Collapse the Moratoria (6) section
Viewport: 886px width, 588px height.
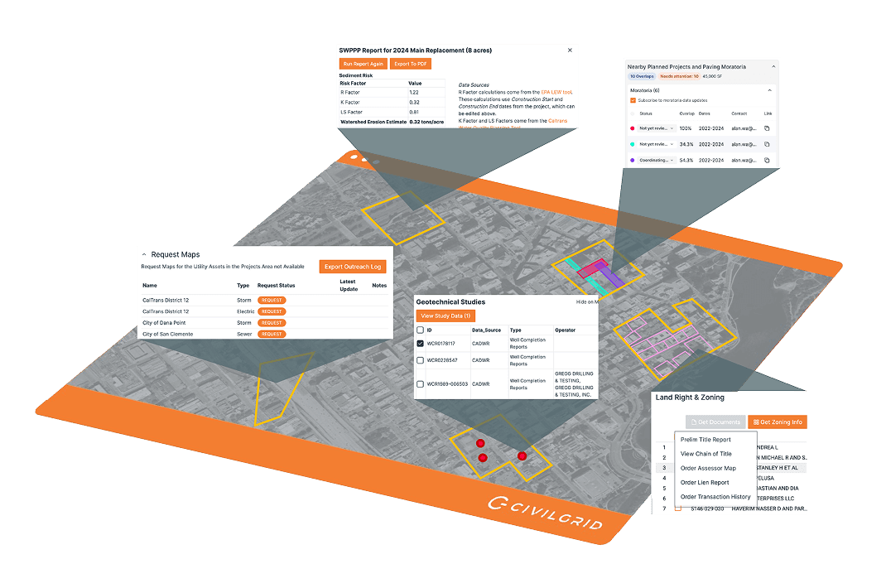click(x=769, y=90)
